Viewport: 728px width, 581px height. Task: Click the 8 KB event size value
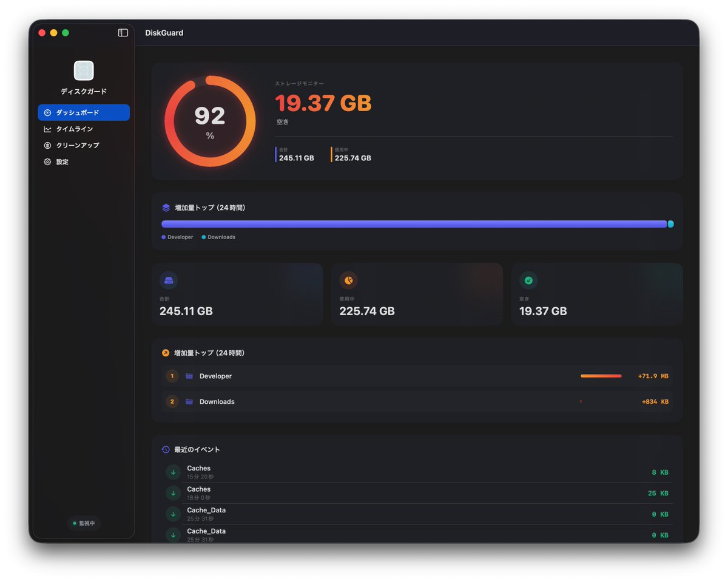660,472
